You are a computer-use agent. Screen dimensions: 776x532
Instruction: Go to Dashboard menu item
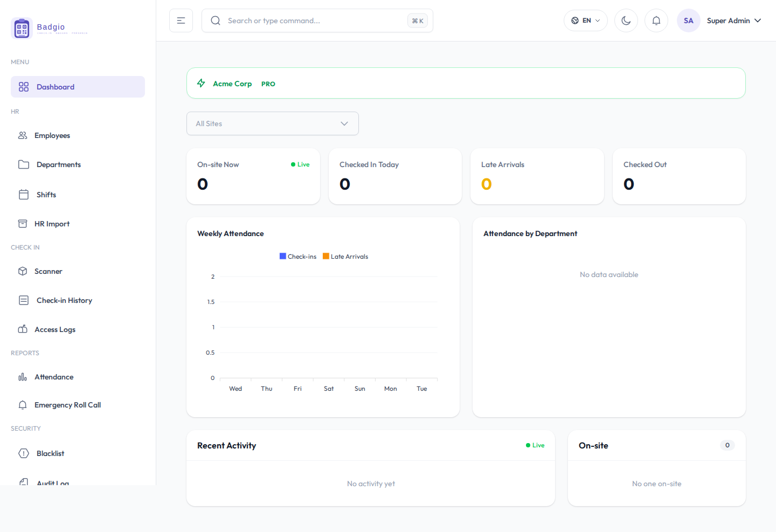(78, 87)
